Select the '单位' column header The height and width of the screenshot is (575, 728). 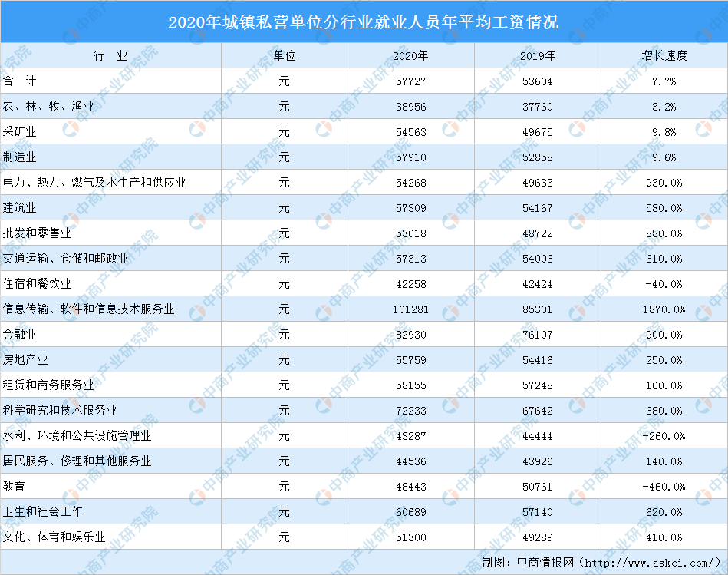pyautogui.click(x=284, y=56)
